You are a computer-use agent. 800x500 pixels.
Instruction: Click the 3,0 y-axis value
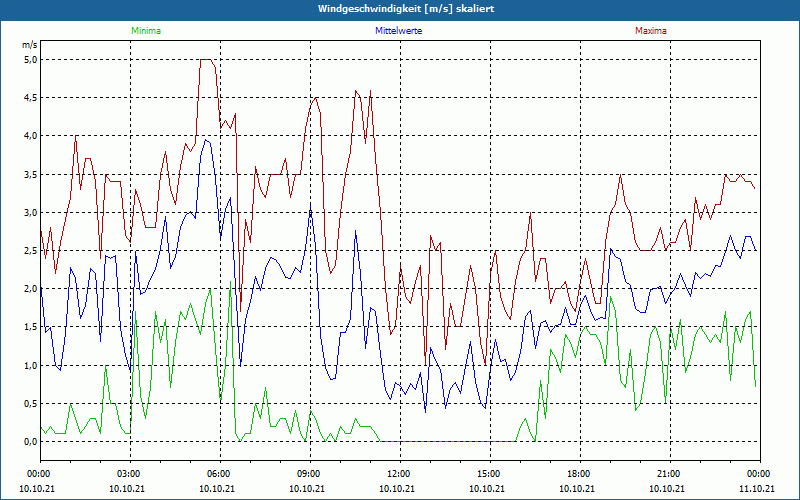(x=31, y=212)
